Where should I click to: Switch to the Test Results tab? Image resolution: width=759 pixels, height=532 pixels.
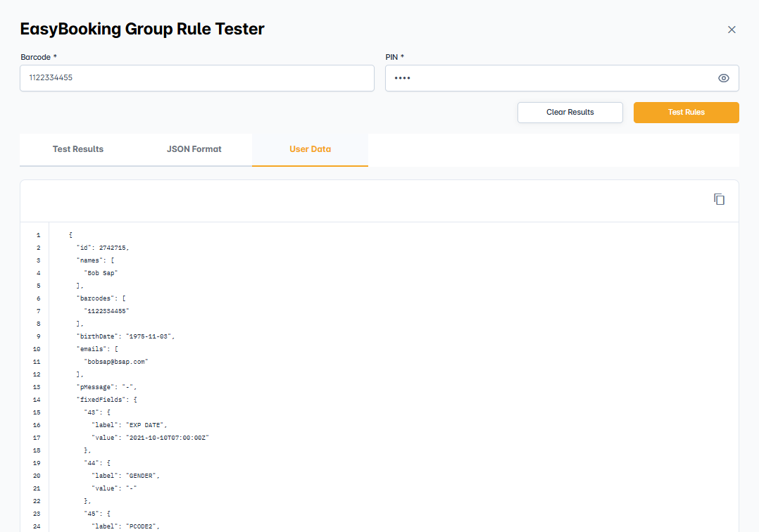(x=78, y=149)
